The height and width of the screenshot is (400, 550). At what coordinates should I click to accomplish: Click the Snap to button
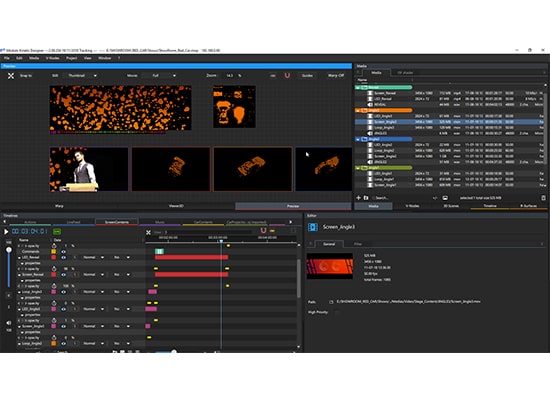click(x=26, y=75)
